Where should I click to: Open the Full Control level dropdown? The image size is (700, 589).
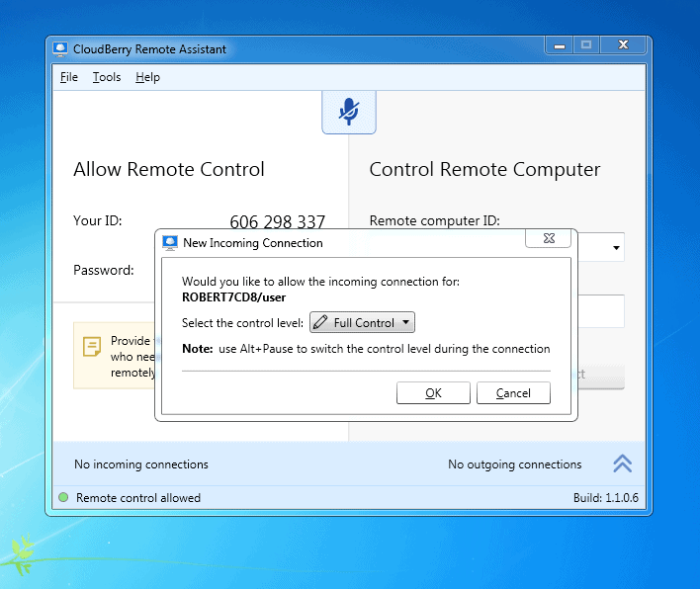(362, 322)
